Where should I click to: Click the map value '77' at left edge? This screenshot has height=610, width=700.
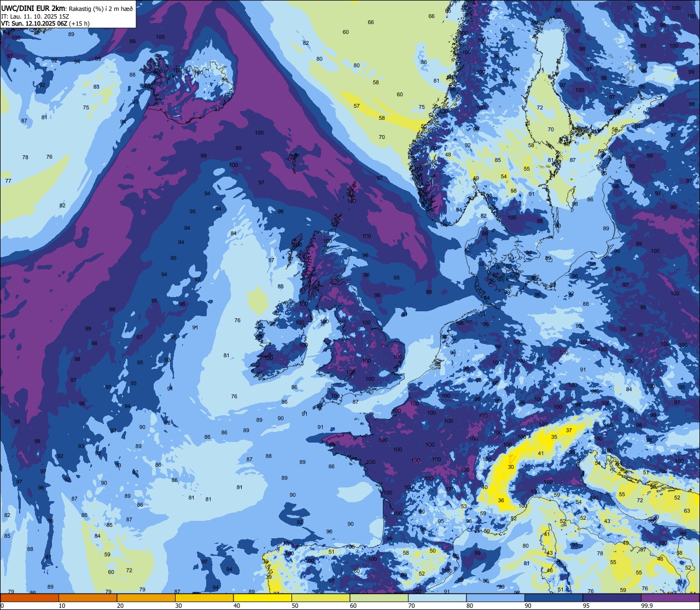8,181
